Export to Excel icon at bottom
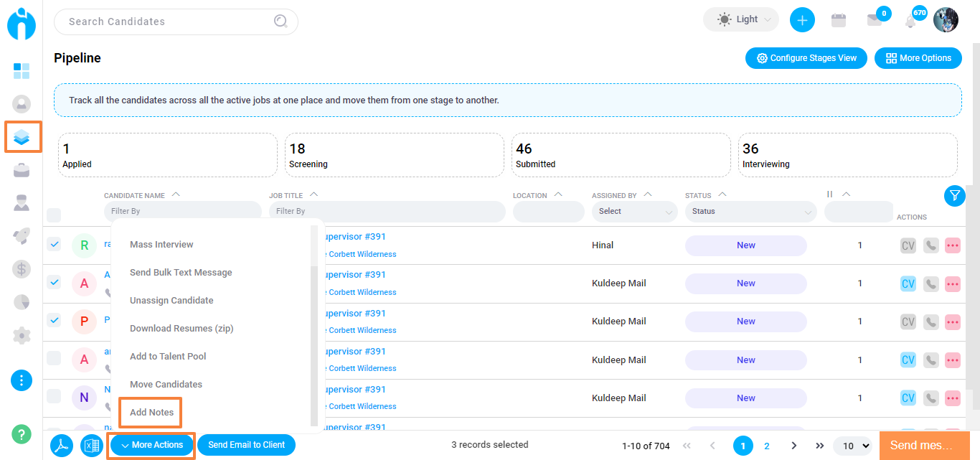The image size is (980, 460). pos(92,446)
